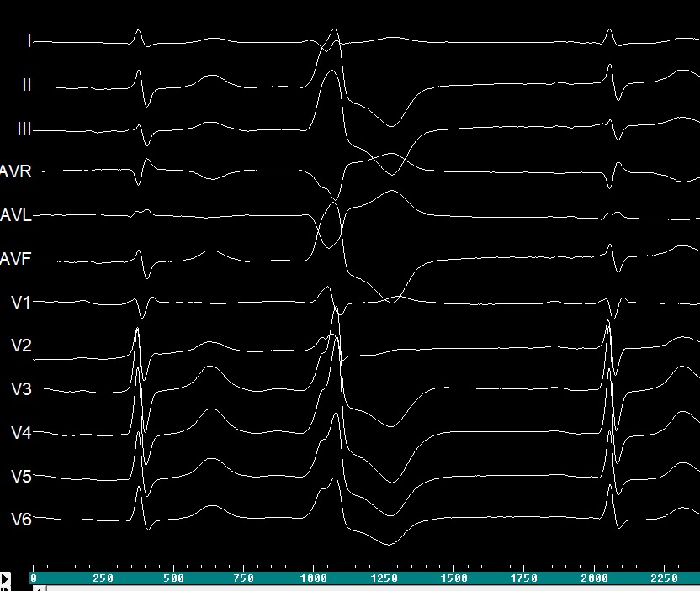Screen dimensions: 700x591
Task: Click the 1750 mark on the time ruler
Action: coord(524,578)
